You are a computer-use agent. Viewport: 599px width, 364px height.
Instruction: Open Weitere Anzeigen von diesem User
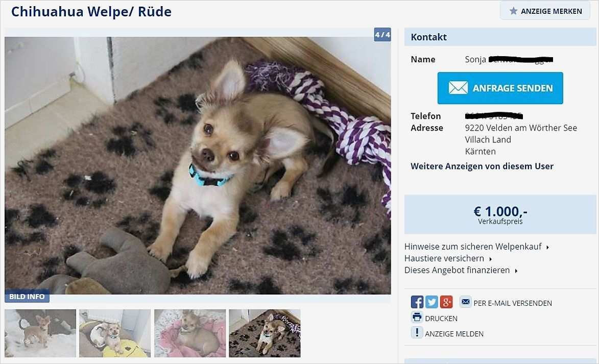(x=482, y=166)
